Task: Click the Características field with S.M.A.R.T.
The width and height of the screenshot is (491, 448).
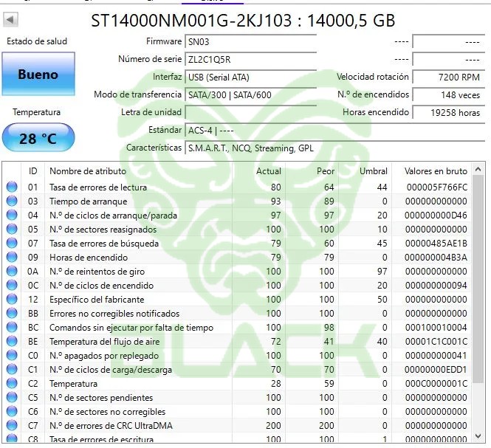Action: pyautogui.click(x=335, y=148)
